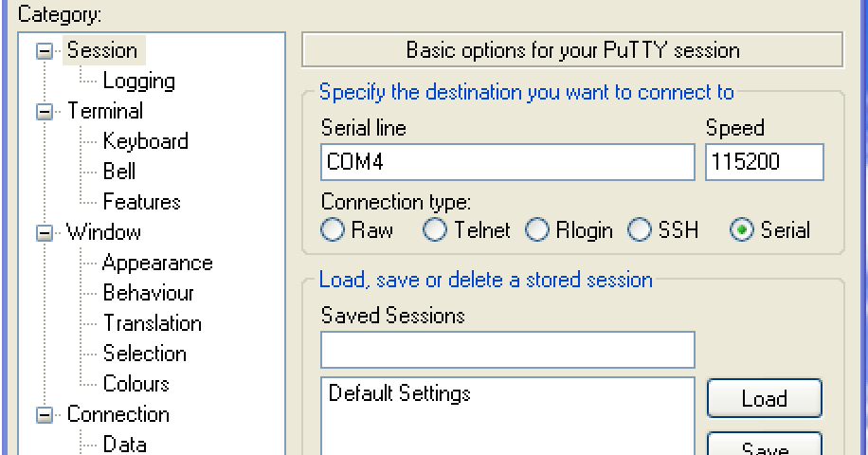Image resolution: width=868 pixels, height=455 pixels.
Task: Collapse the Session tree node
Action: point(45,51)
